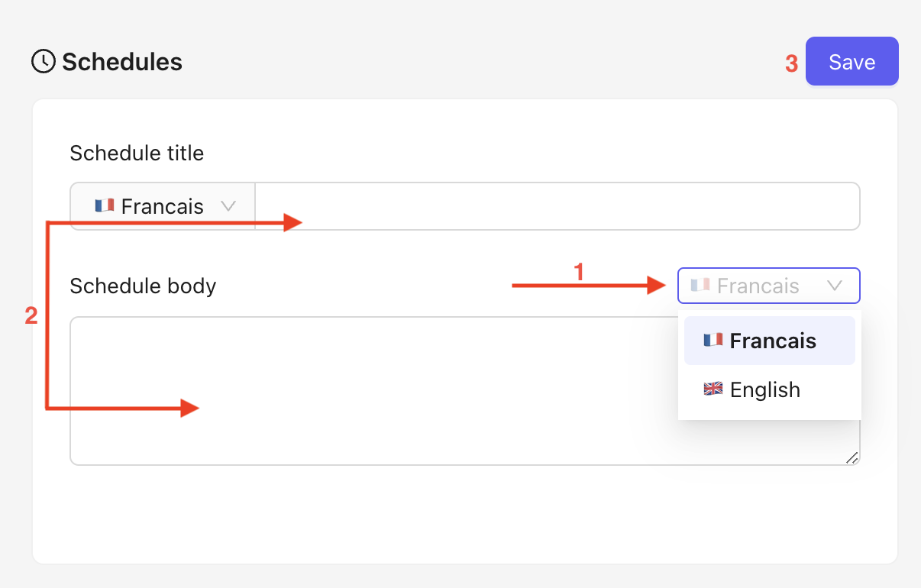The height and width of the screenshot is (588, 921).
Task: Click the faded French flag in body dropdown
Action: [700, 285]
